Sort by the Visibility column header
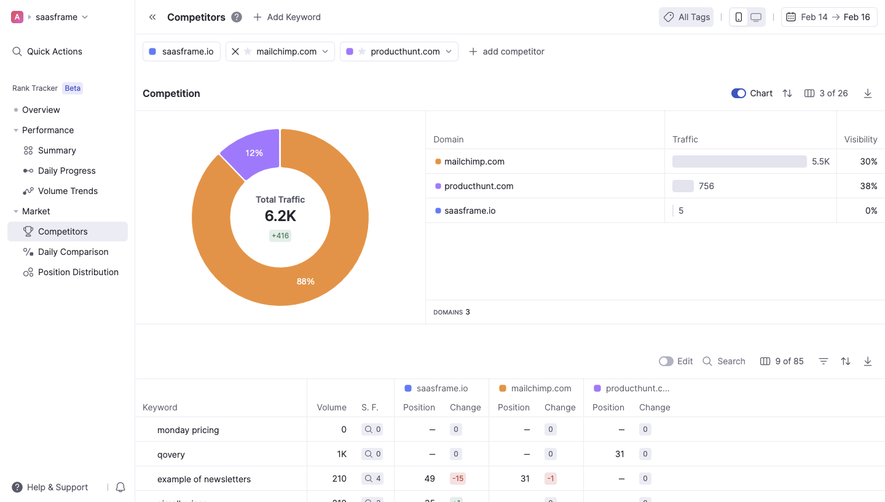This screenshot has height=502, width=885. pyautogui.click(x=861, y=139)
